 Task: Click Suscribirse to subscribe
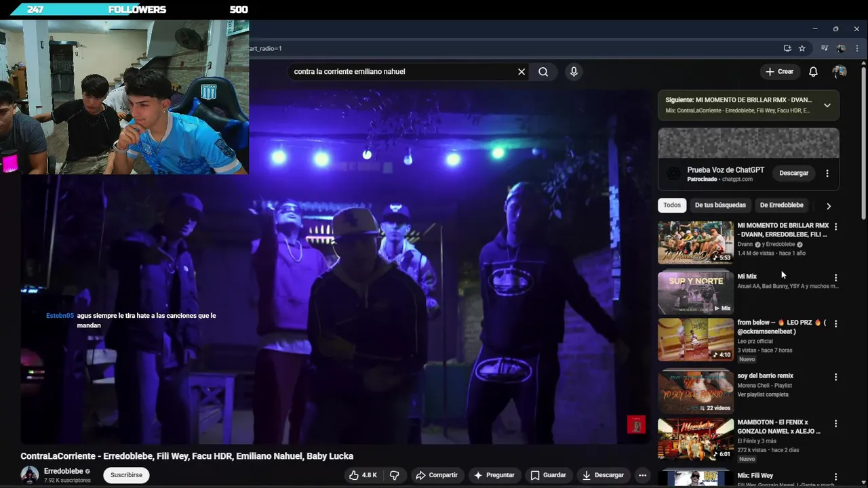(126, 475)
